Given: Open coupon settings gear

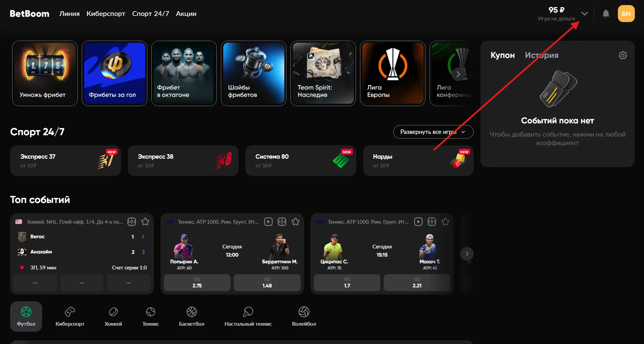Looking at the screenshot, I should coord(623,55).
